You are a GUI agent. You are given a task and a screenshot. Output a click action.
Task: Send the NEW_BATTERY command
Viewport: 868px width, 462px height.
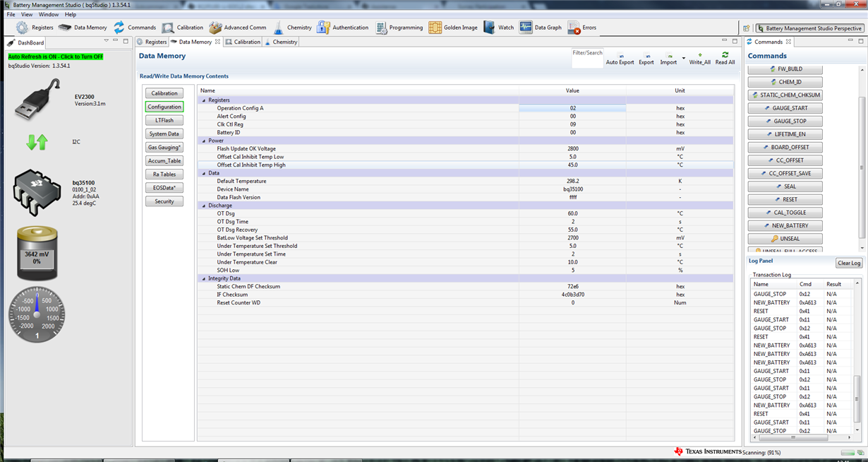(x=785, y=225)
